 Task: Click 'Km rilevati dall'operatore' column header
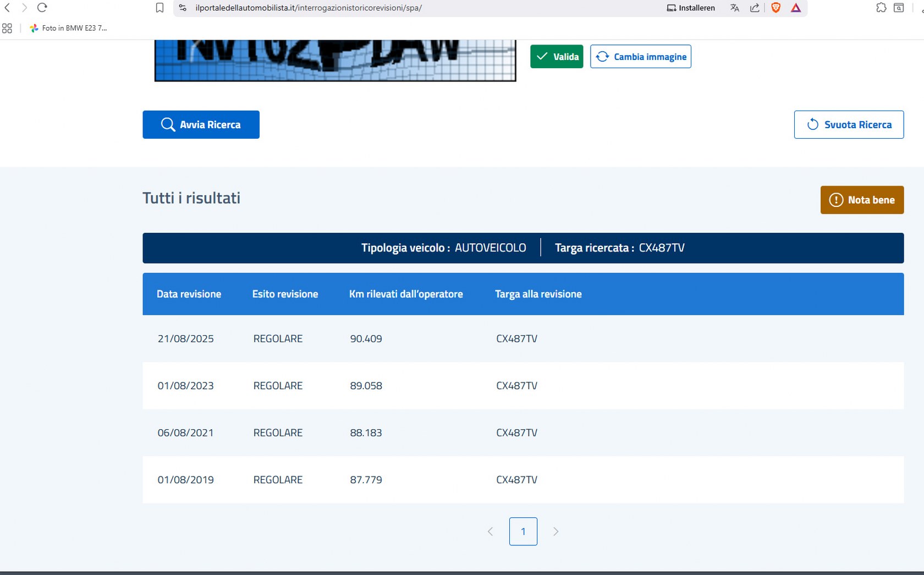[x=406, y=294]
